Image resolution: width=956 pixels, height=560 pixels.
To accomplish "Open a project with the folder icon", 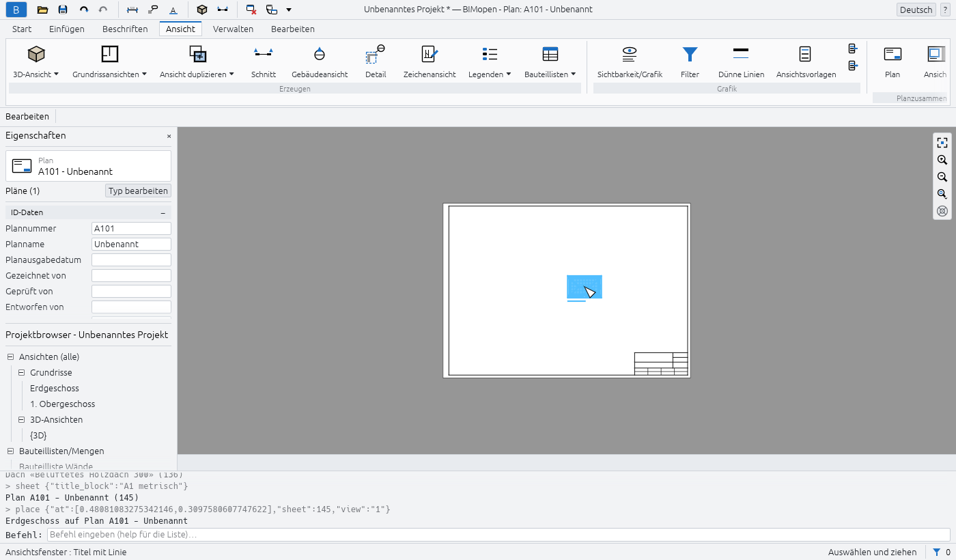I will pos(42,10).
